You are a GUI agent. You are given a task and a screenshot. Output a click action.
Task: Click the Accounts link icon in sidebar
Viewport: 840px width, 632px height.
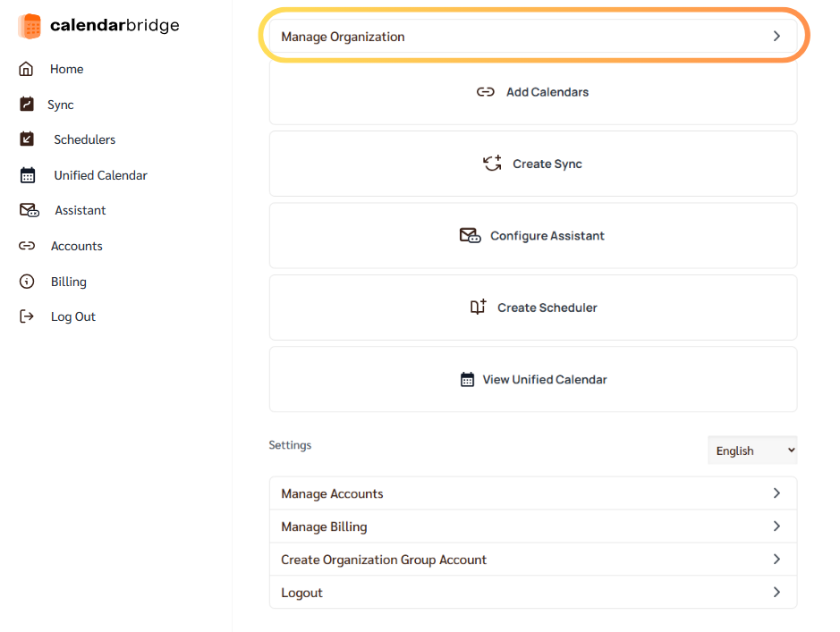point(27,246)
